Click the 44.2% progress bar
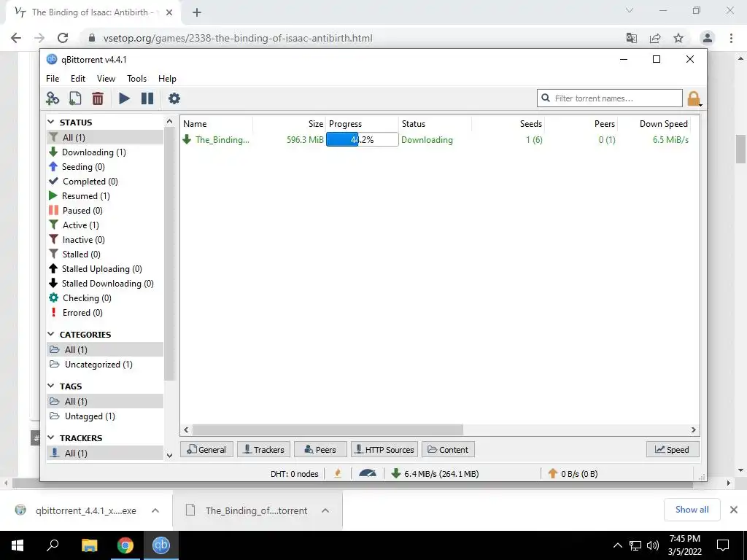The height and width of the screenshot is (560, 747). (x=362, y=139)
